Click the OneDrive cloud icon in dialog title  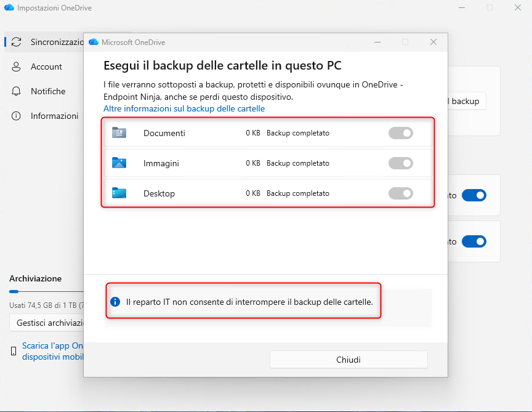tap(94, 42)
